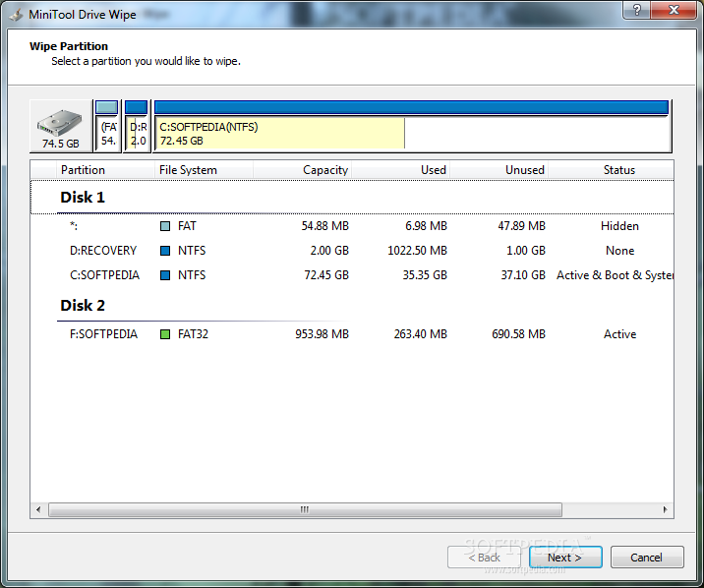704x588 pixels.
Task: Click the 54.88 MB capacity value
Action: (325, 226)
